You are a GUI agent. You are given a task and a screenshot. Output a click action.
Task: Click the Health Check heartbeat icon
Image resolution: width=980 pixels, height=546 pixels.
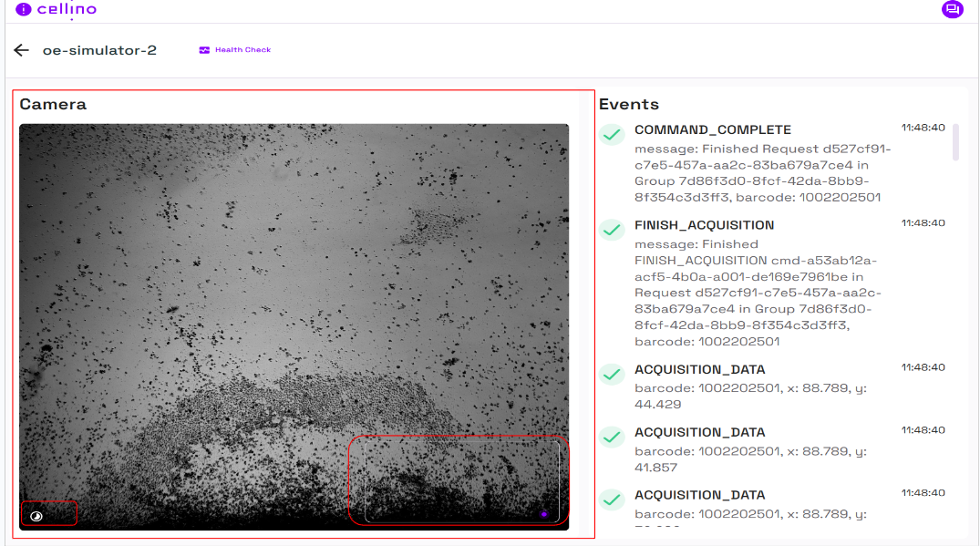click(x=204, y=50)
